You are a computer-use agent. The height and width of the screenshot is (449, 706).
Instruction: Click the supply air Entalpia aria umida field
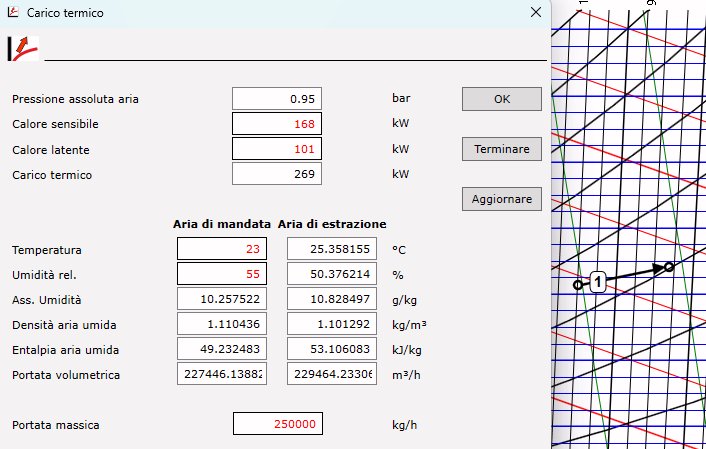point(221,349)
